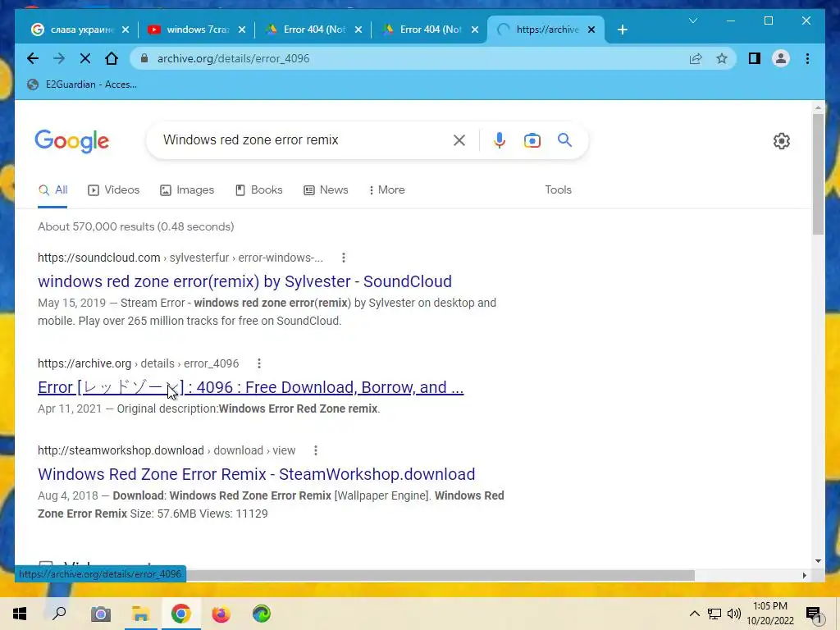This screenshot has height=630, width=840.
Task: Submit search with the magnifier icon
Action: (x=564, y=140)
